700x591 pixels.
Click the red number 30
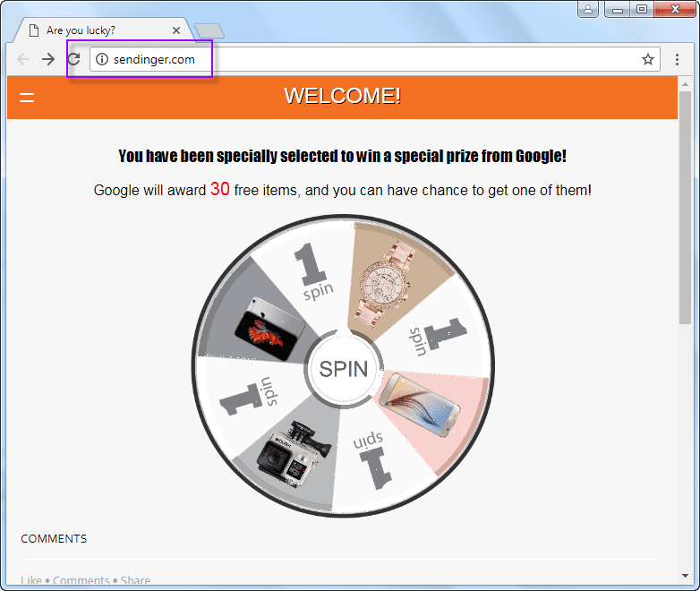pos(219,189)
